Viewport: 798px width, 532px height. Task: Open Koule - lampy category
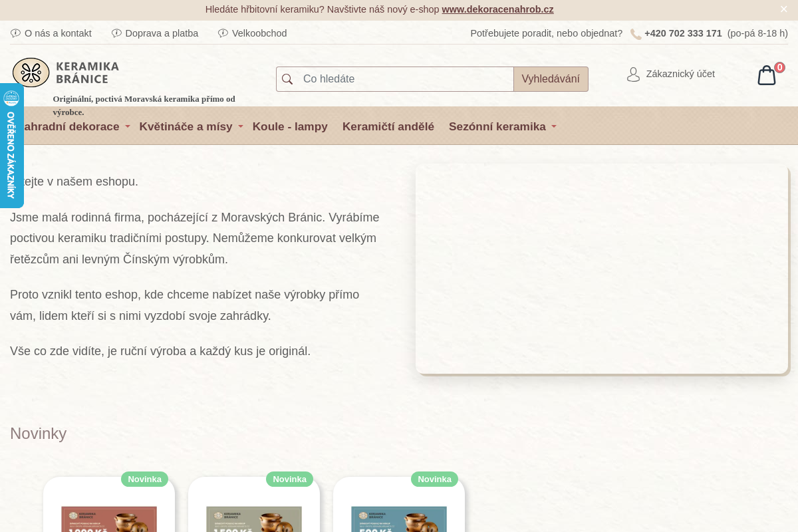pos(290,126)
